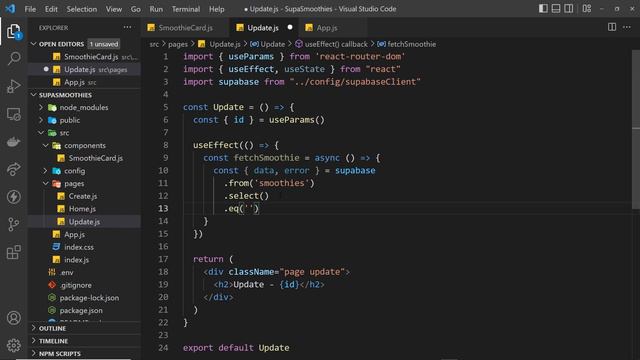640x360 pixels.
Task: Open the Selection menu
Action: tap(82, 9)
